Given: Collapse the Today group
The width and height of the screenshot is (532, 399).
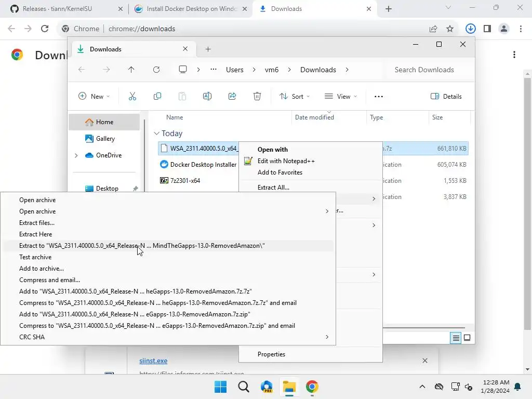Looking at the screenshot, I should pyautogui.click(x=156, y=134).
